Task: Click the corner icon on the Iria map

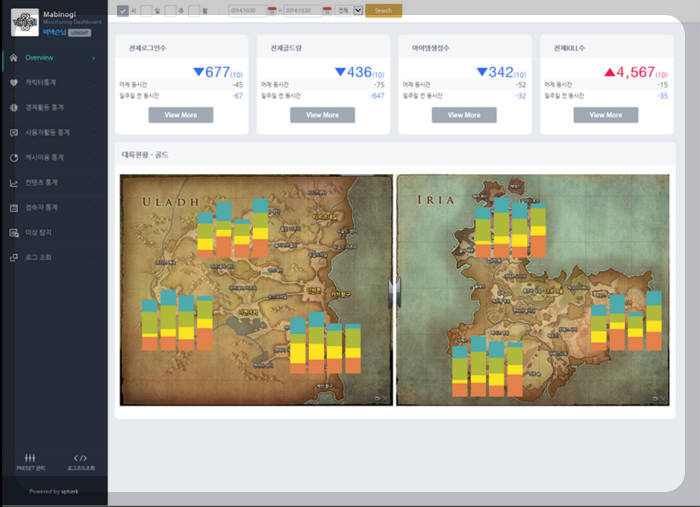Action: tap(658, 398)
